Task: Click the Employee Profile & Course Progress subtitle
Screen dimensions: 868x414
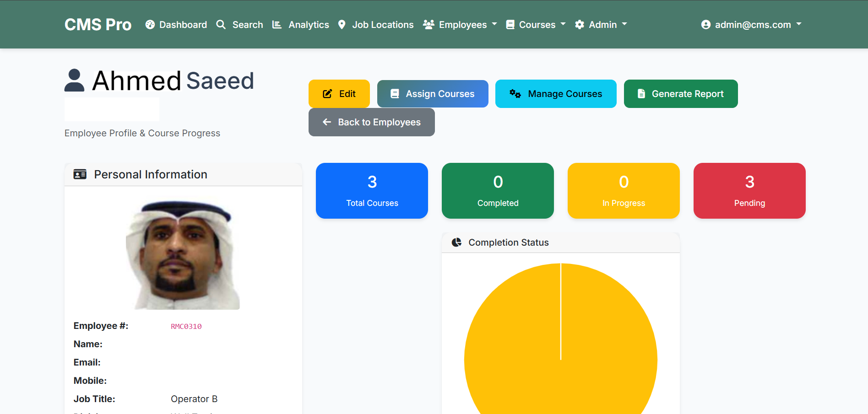Action: (142, 133)
